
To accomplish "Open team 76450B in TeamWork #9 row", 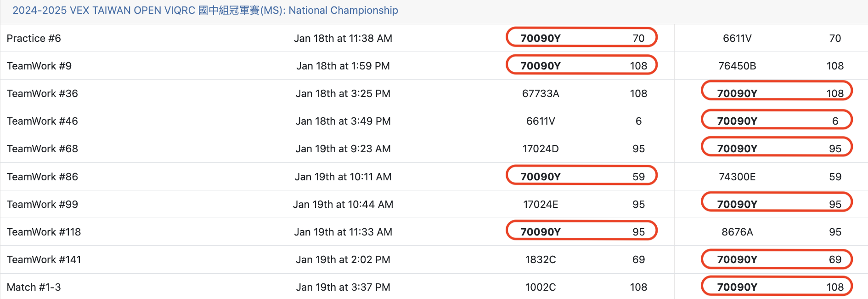I will pos(737,66).
